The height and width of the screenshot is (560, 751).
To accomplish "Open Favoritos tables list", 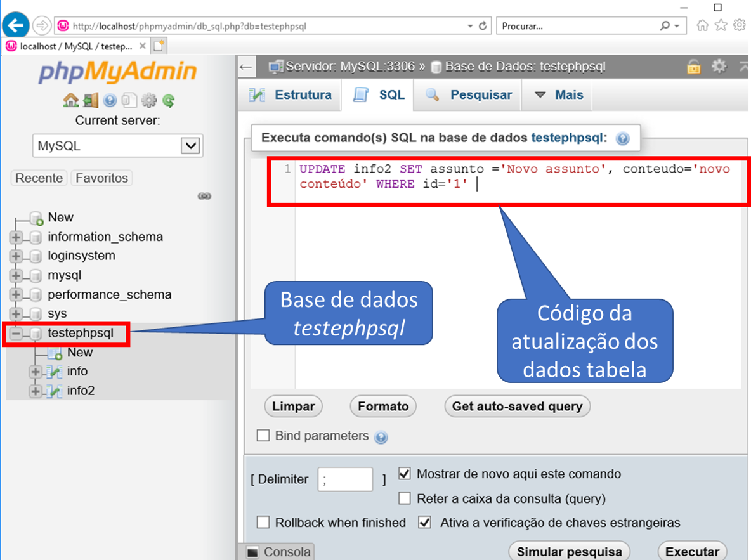I will 101,178.
